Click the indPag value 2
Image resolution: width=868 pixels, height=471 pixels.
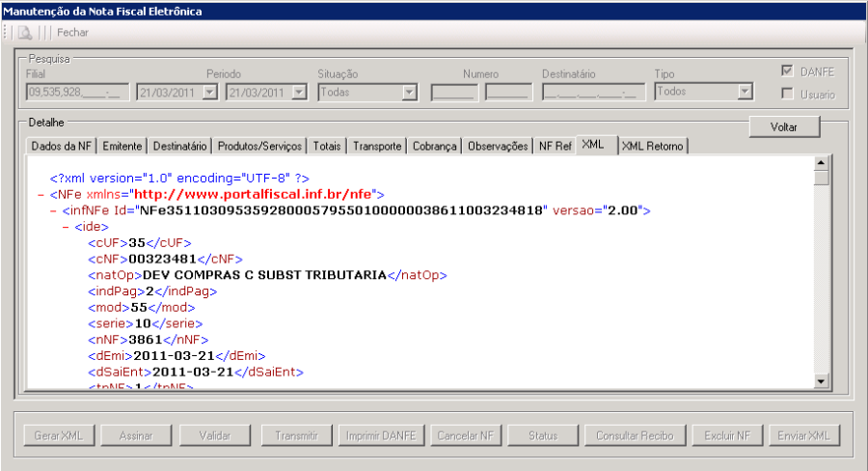coord(149,291)
